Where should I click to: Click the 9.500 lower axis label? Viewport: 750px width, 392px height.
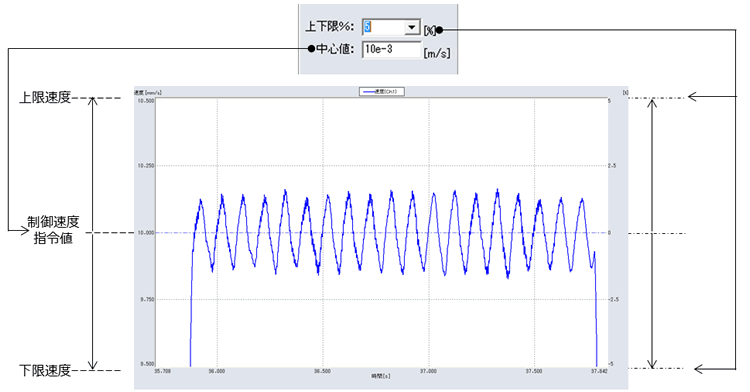click(x=147, y=364)
